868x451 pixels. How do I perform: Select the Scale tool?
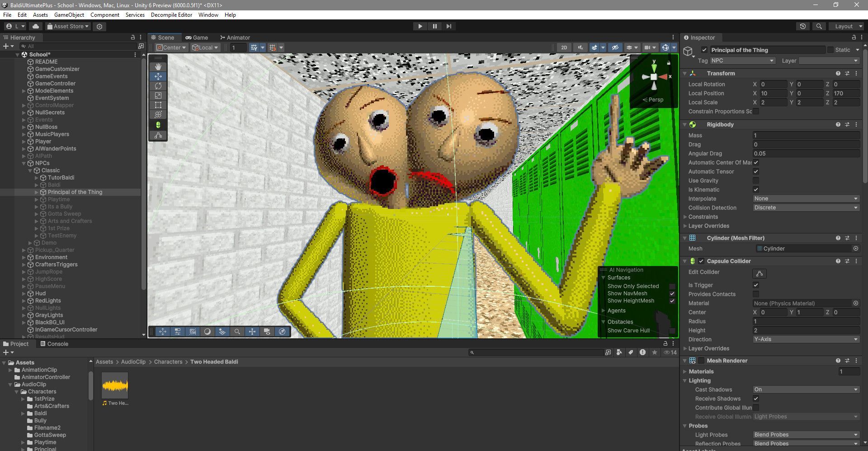[x=158, y=95]
